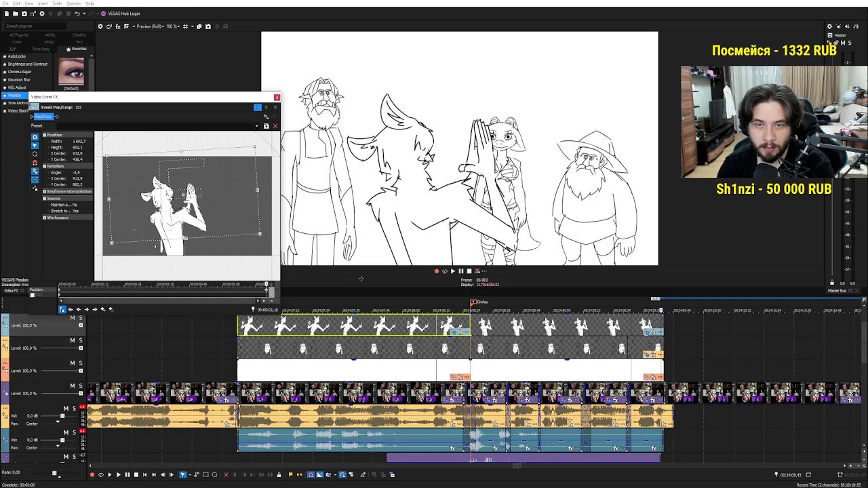Save the project with the main toolbar disk icon

(x=24, y=14)
